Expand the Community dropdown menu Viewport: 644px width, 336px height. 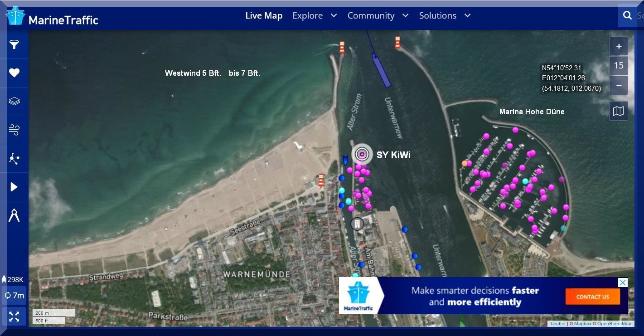[378, 15]
